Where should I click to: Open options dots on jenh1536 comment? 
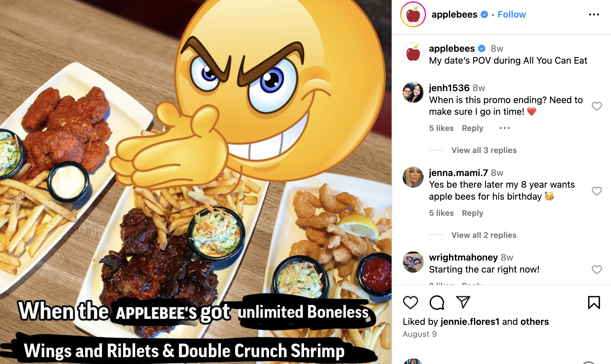point(505,128)
